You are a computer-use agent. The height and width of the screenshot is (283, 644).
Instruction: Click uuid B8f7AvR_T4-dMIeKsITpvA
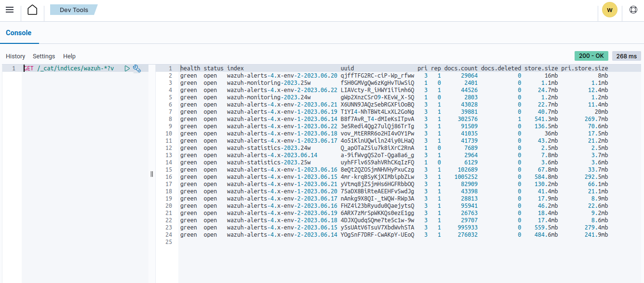[x=377, y=119]
